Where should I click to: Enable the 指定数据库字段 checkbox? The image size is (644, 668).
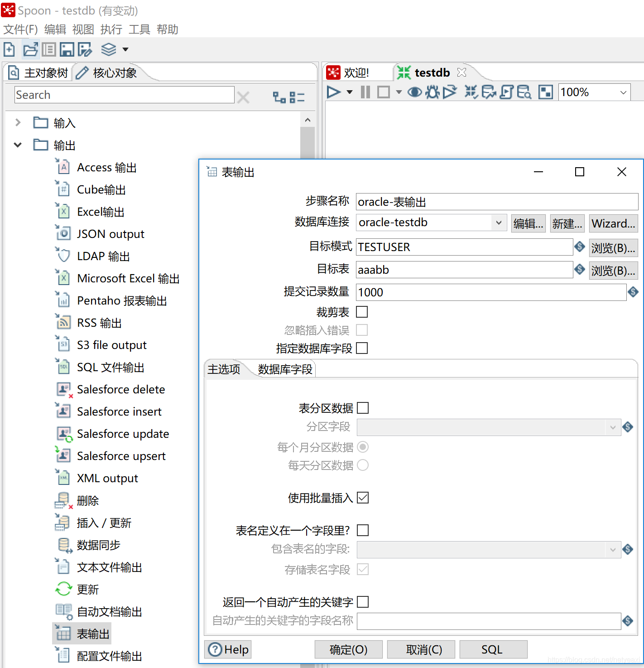point(362,348)
